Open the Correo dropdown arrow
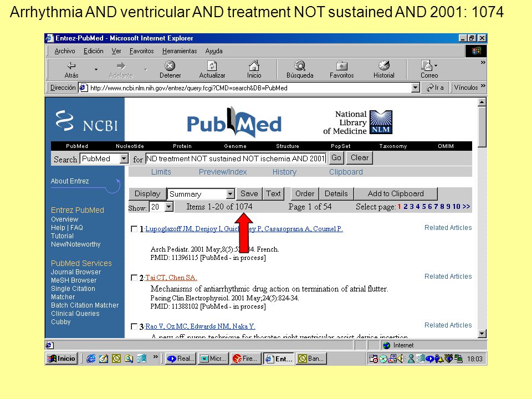 [436, 66]
